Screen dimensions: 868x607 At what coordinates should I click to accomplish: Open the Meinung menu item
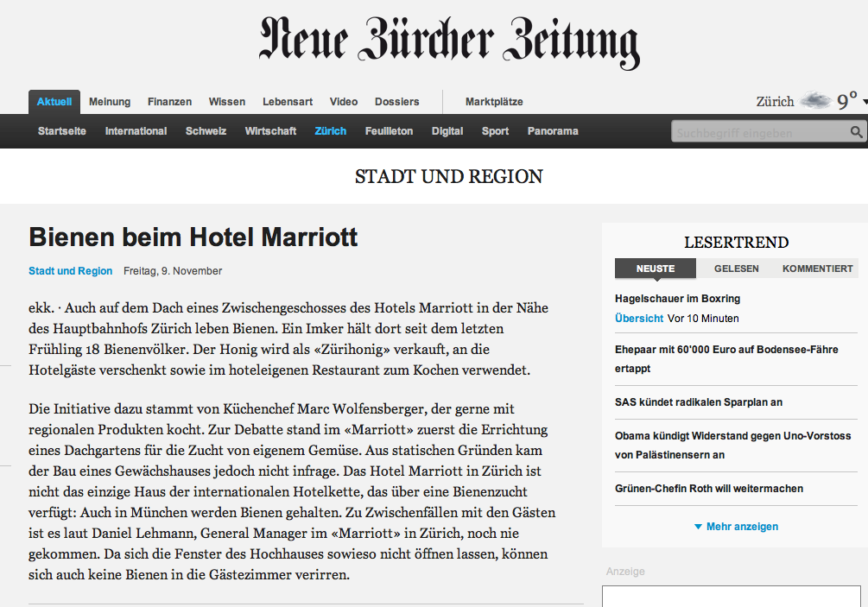coord(110,102)
